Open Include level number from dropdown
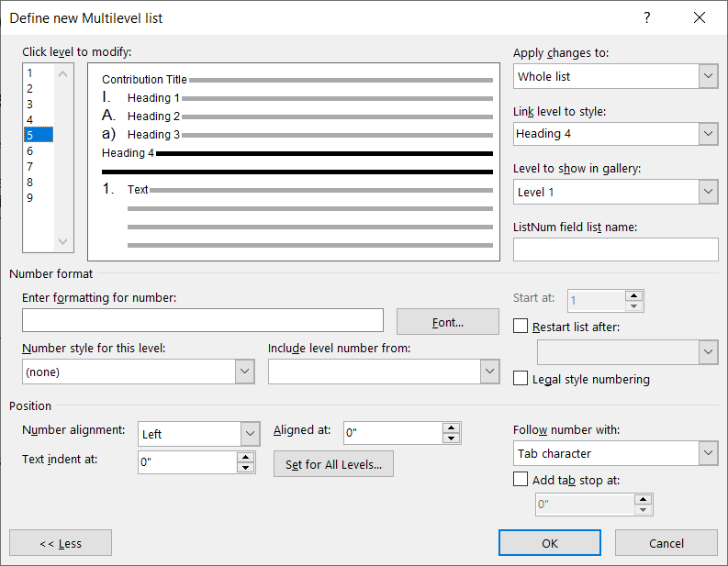The height and width of the screenshot is (566, 728). [x=489, y=372]
